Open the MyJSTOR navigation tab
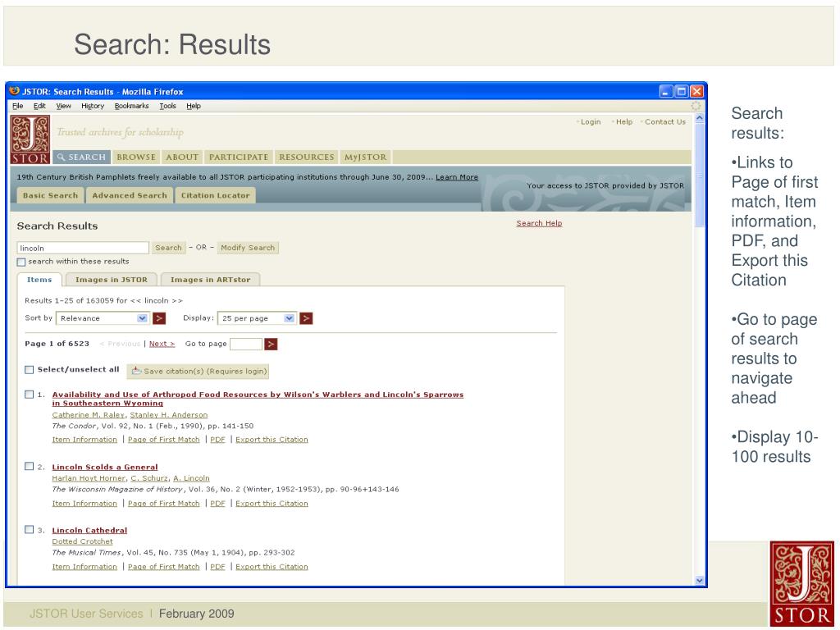 (x=365, y=157)
